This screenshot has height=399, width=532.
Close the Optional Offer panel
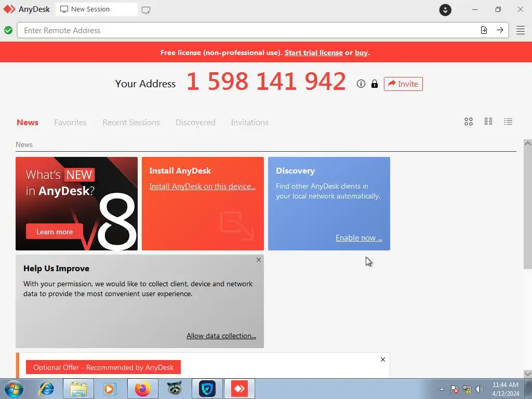(x=383, y=360)
